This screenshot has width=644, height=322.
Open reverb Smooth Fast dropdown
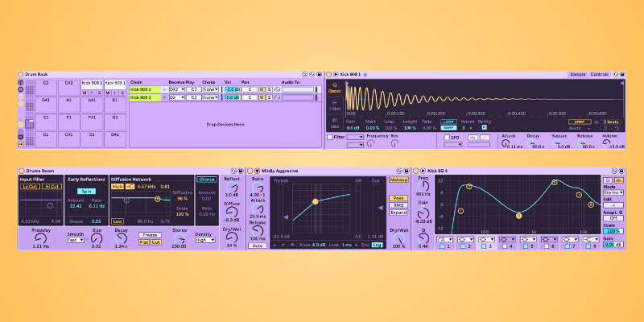(x=76, y=240)
